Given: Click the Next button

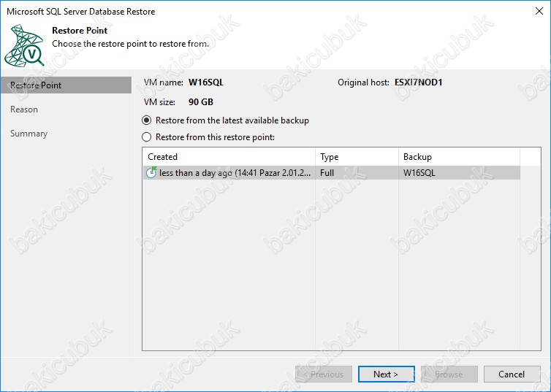Looking at the screenshot, I should 386,374.
